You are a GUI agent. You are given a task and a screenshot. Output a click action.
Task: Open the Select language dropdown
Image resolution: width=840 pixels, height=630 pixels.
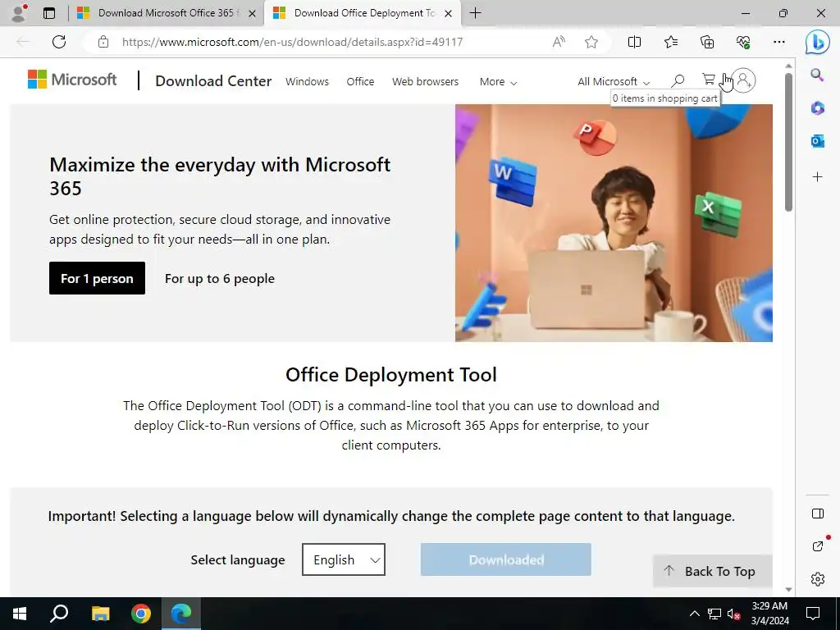(344, 559)
